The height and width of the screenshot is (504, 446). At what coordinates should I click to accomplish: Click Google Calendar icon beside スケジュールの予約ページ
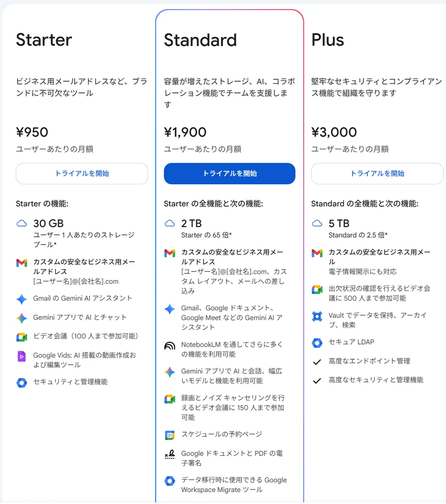170,435
